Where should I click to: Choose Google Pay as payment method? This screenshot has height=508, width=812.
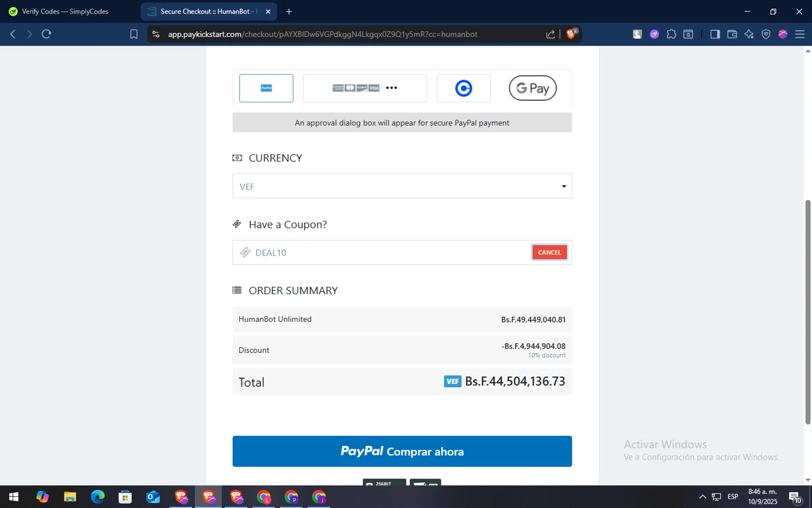pos(533,88)
